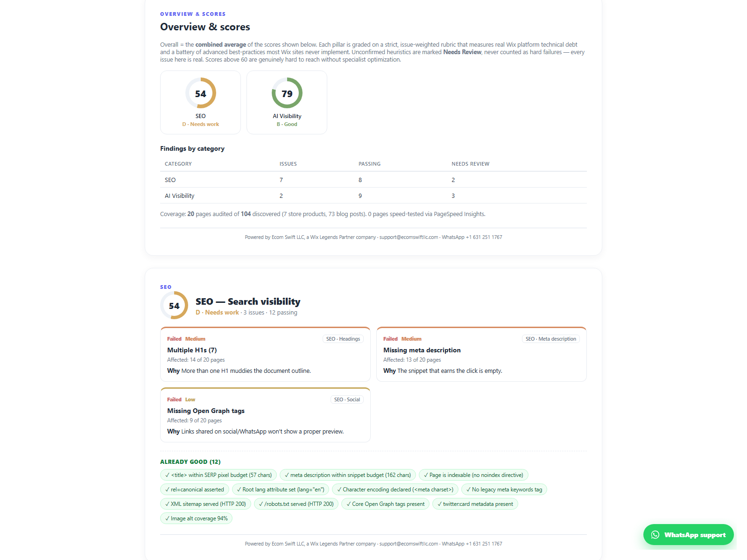Click the SEO · Headings tag
Screen dimensions: 747x560
point(343,339)
